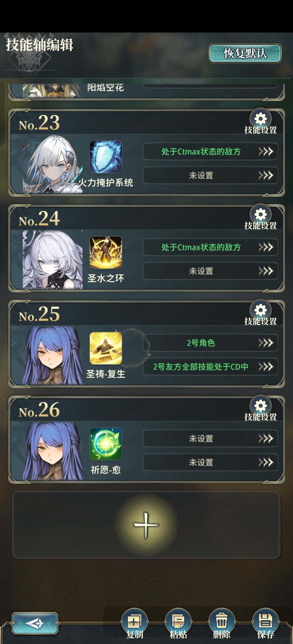Click the 保存 floppy disk icon
The height and width of the screenshot is (644, 293).
click(266, 621)
